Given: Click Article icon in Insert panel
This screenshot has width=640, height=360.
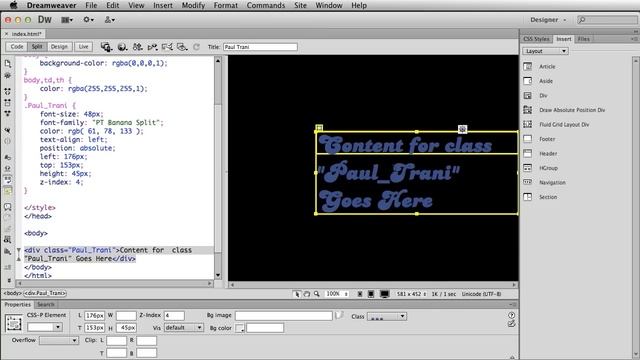Looking at the screenshot, I should coord(528,67).
